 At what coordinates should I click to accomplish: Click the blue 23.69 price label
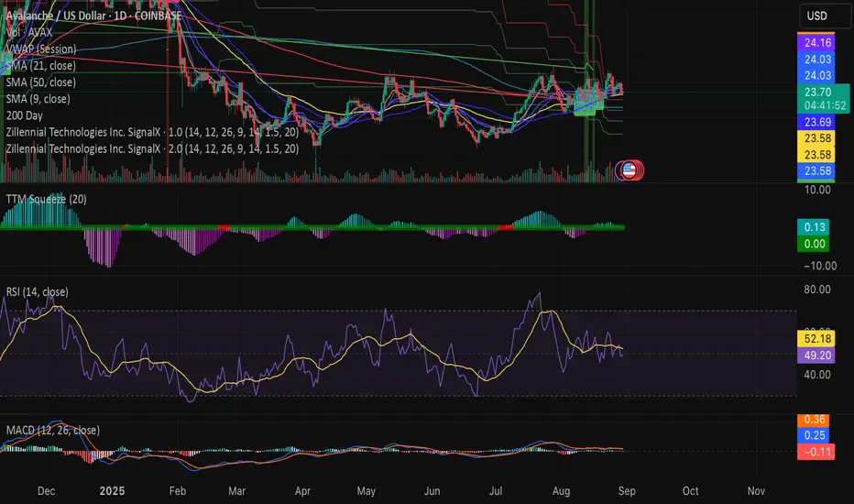816,122
